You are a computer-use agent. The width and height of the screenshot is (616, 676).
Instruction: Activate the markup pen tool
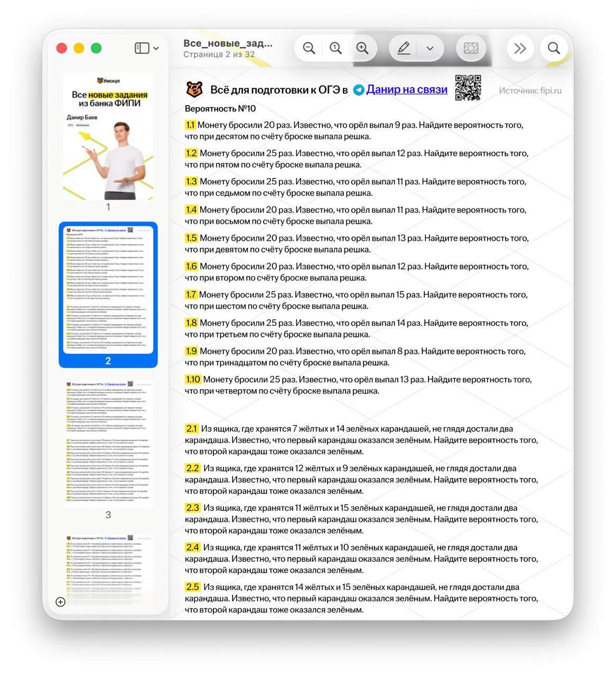404,48
